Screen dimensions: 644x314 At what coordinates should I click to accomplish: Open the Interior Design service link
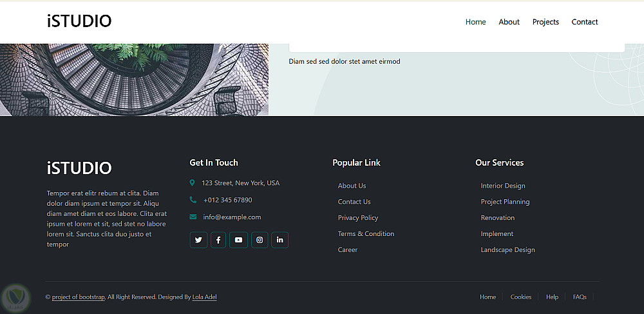(x=503, y=186)
